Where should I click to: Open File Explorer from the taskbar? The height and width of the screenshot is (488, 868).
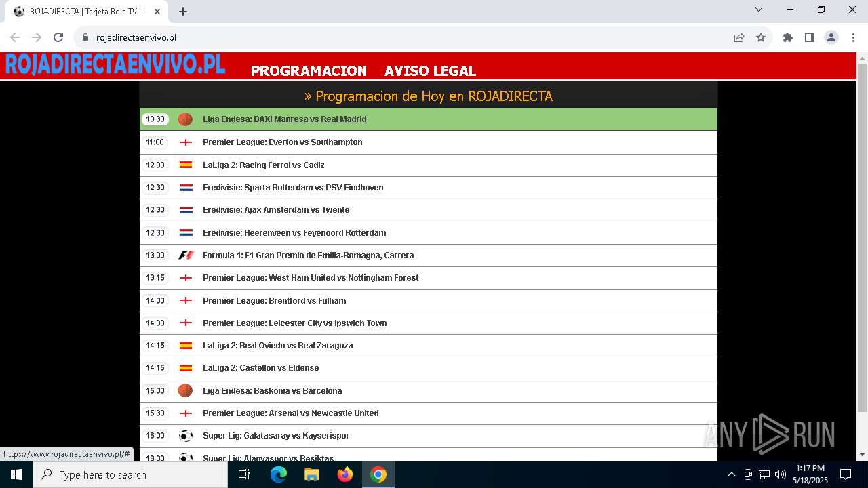(312, 474)
